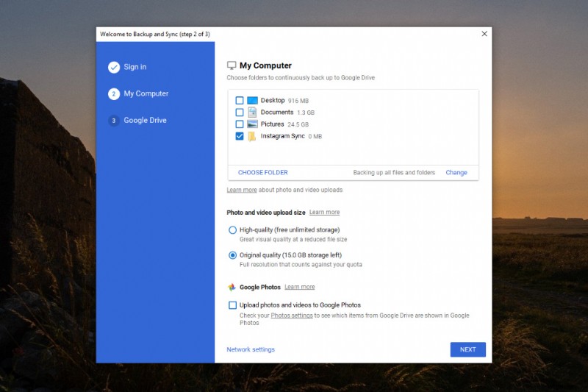Image resolution: width=588 pixels, height=392 pixels.
Task: Click the Instagram Sync folder icon
Action: click(252, 136)
